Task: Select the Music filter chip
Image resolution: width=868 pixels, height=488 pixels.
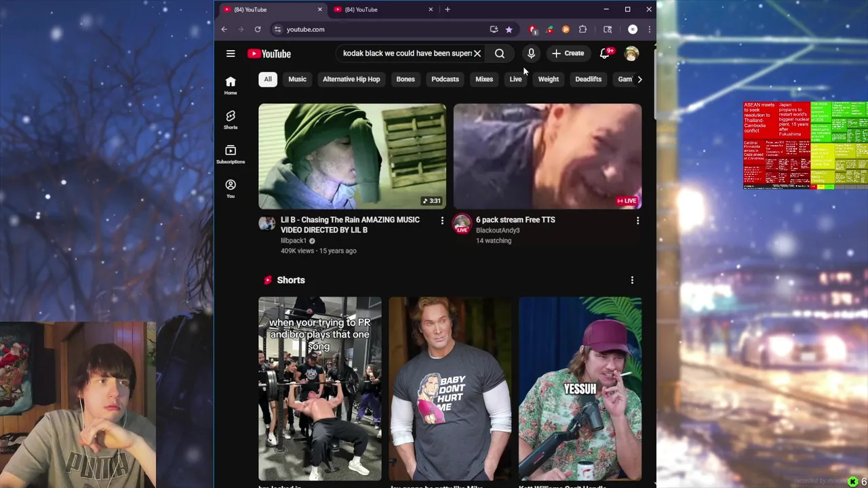Action: [297, 79]
